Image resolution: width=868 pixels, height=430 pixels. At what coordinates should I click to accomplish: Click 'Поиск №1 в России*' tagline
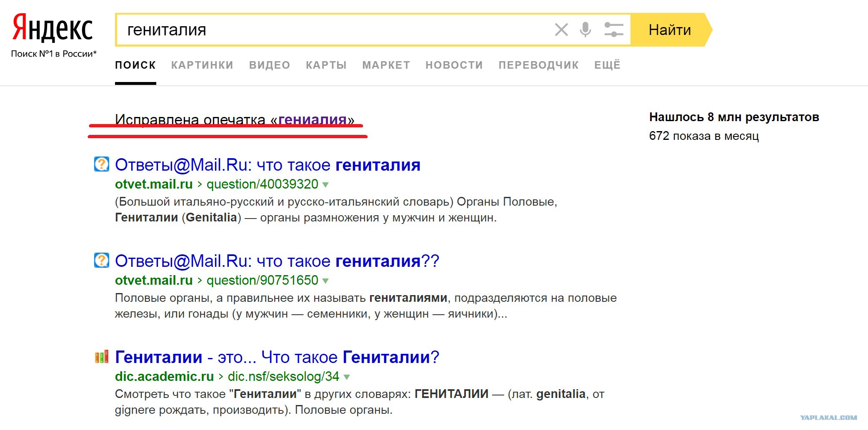pos(54,54)
